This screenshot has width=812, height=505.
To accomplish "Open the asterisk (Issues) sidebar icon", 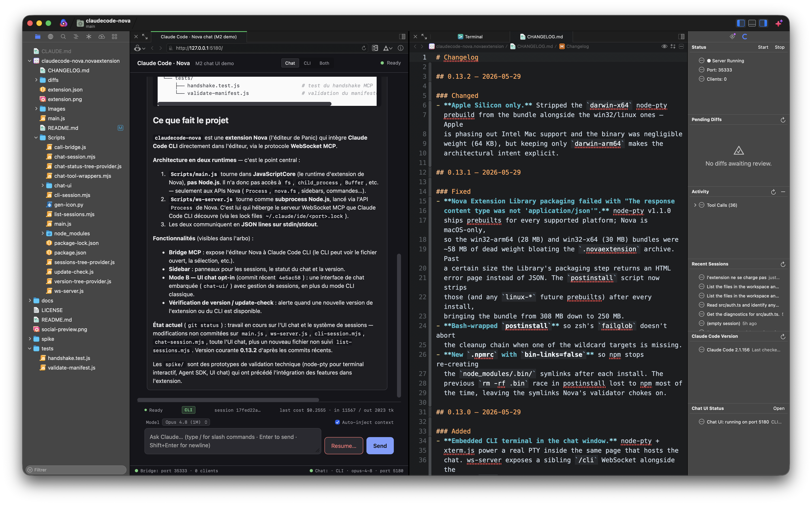I will click(89, 37).
